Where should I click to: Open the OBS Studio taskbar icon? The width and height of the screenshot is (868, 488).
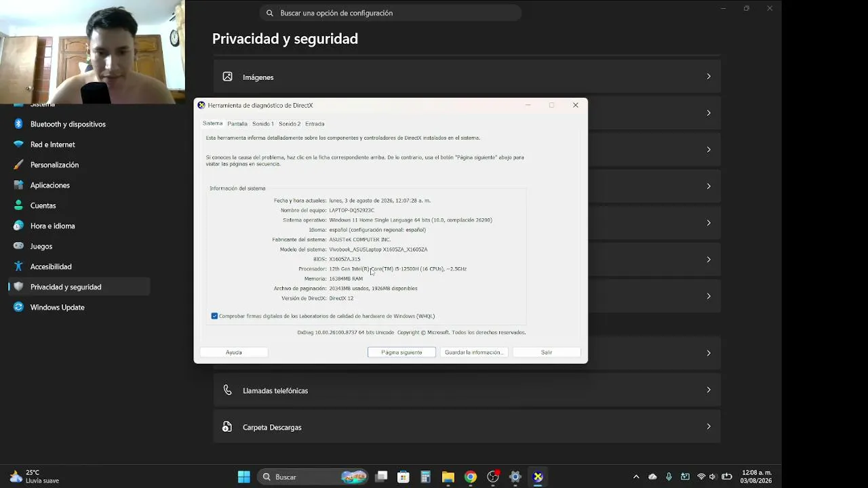[493, 476]
